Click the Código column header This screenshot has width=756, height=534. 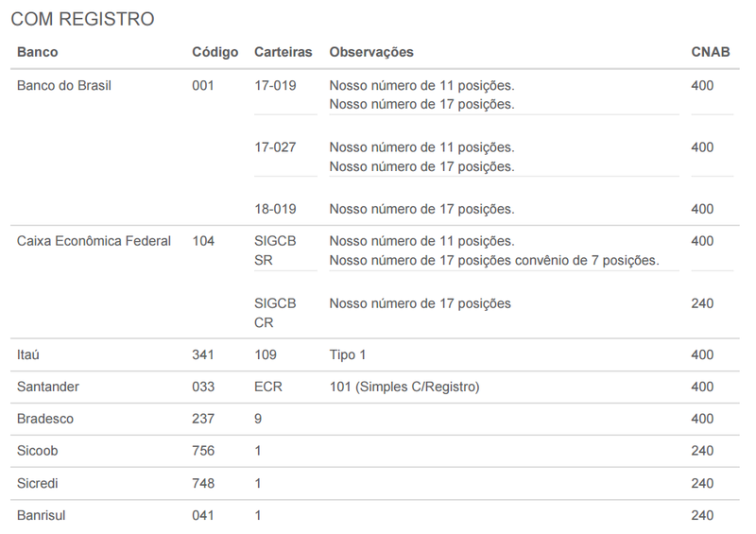[x=215, y=52]
